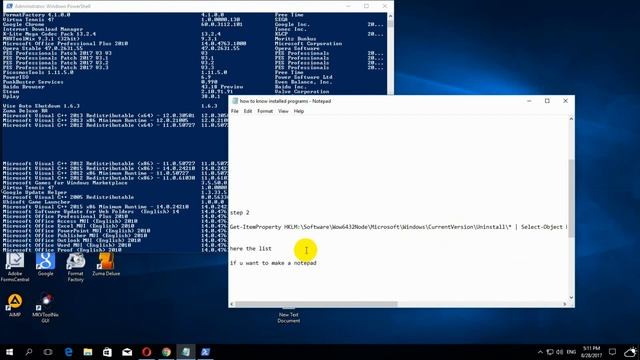Open Notepad Help menu

click(x=299, y=111)
